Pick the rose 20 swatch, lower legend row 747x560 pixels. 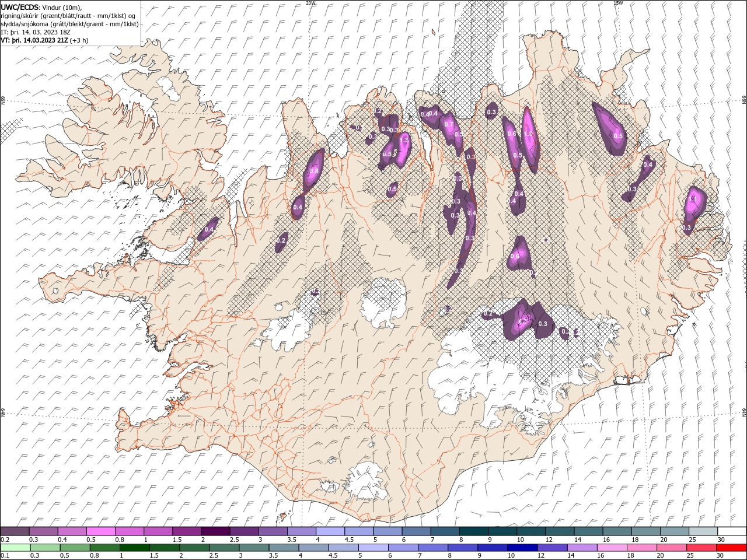(671, 548)
